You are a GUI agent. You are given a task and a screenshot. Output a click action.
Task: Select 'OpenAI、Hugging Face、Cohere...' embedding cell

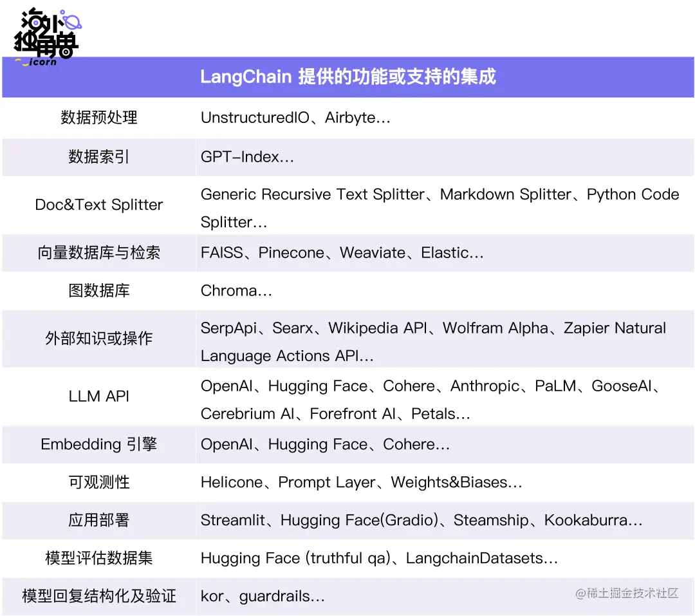pos(325,444)
